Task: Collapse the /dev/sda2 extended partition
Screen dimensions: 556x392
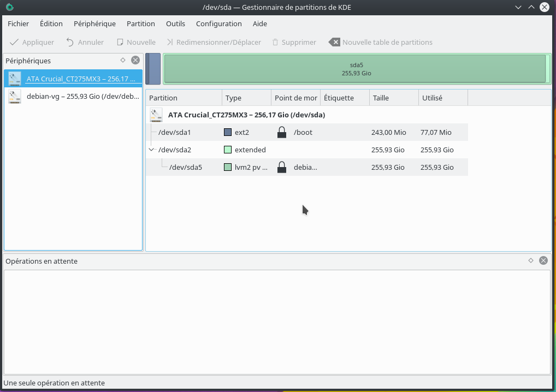Action: [152, 150]
